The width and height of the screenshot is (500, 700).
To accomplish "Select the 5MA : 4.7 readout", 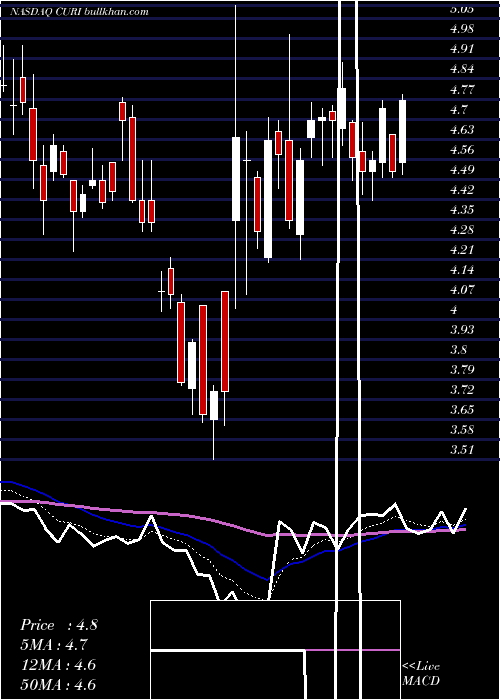I will pos(54,645).
